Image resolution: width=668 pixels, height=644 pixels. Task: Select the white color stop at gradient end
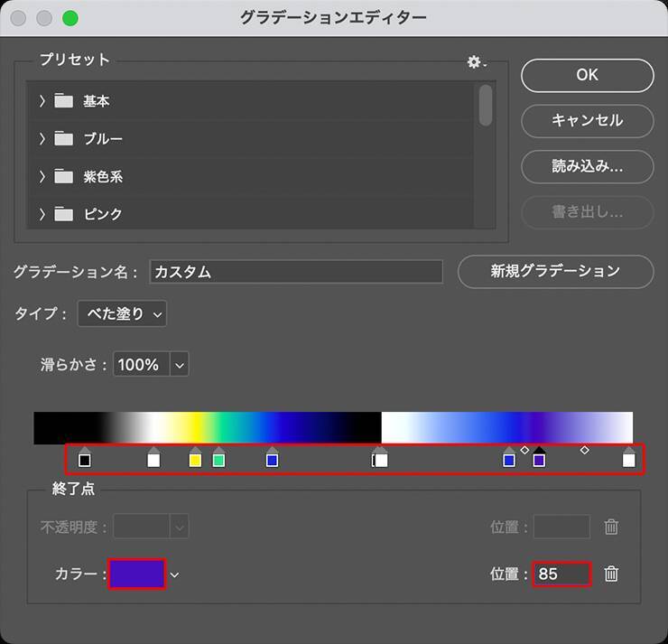click(629, 459)
